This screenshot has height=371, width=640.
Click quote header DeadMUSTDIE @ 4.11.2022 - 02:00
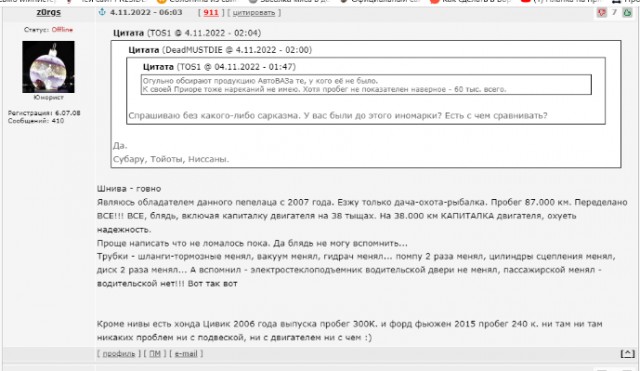(x=220, y=50)
